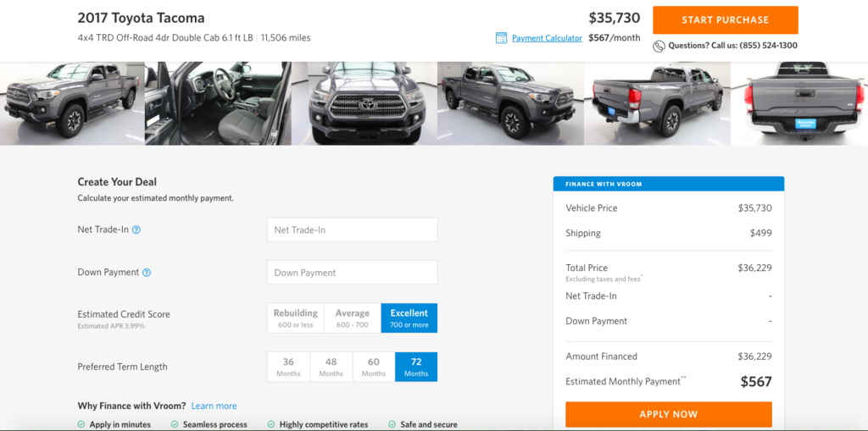868x431 pixels.
Task: Open the Learn more link
Action: pyautogui.click(x=214, y=406)
